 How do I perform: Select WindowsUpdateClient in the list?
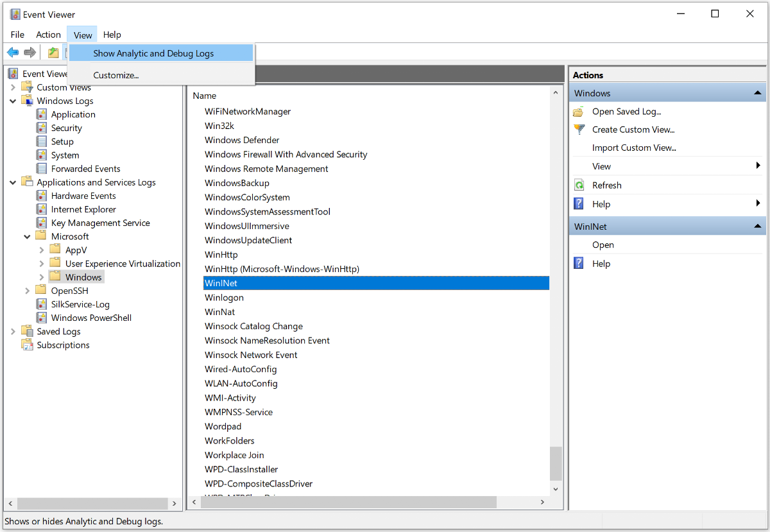[248, 241]
